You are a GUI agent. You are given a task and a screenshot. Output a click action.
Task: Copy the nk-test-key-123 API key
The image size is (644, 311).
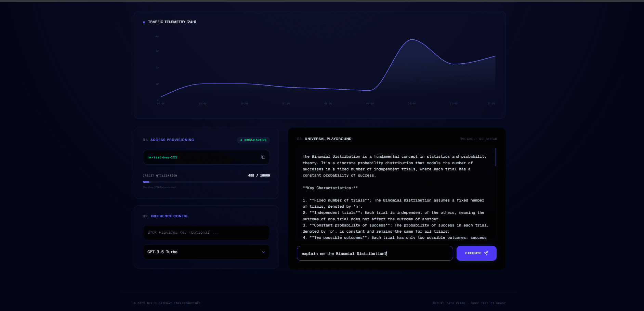(263, 157)
